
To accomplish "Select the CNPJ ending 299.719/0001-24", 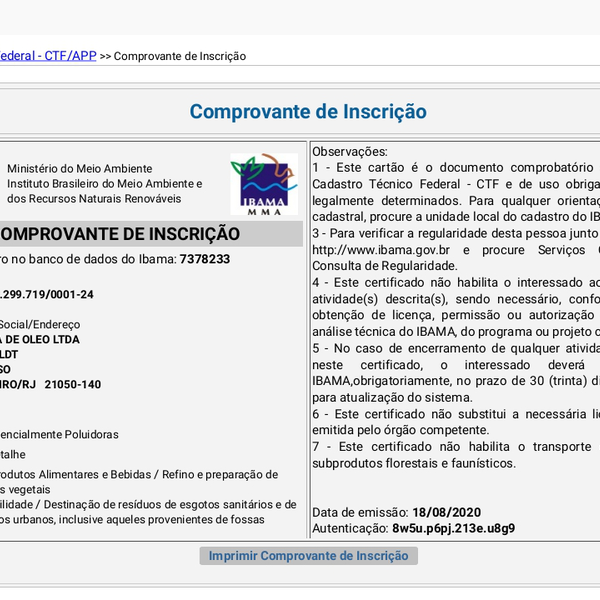I will coord(47,294).
